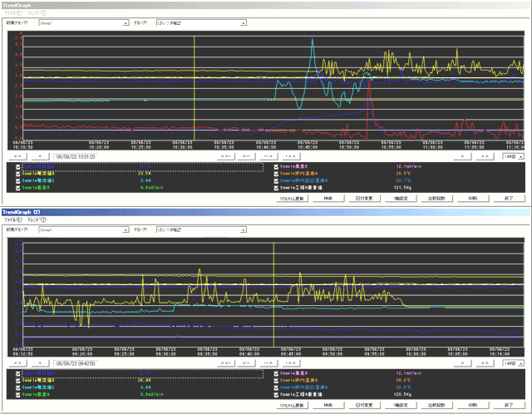Click リアルタイム更新 button in TrendGraph (2)
This screenshot has width=532, height=414.
[x=292, y=405]
